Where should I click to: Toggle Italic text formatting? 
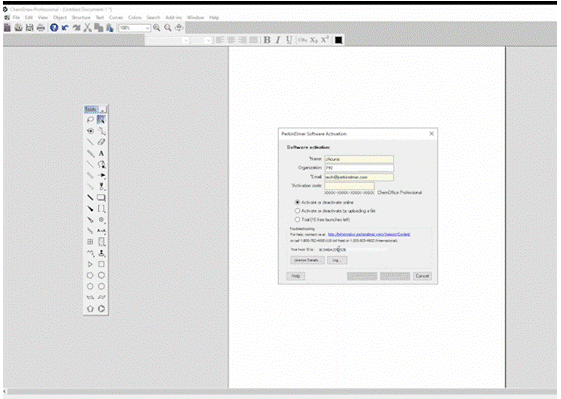(278, 40)
